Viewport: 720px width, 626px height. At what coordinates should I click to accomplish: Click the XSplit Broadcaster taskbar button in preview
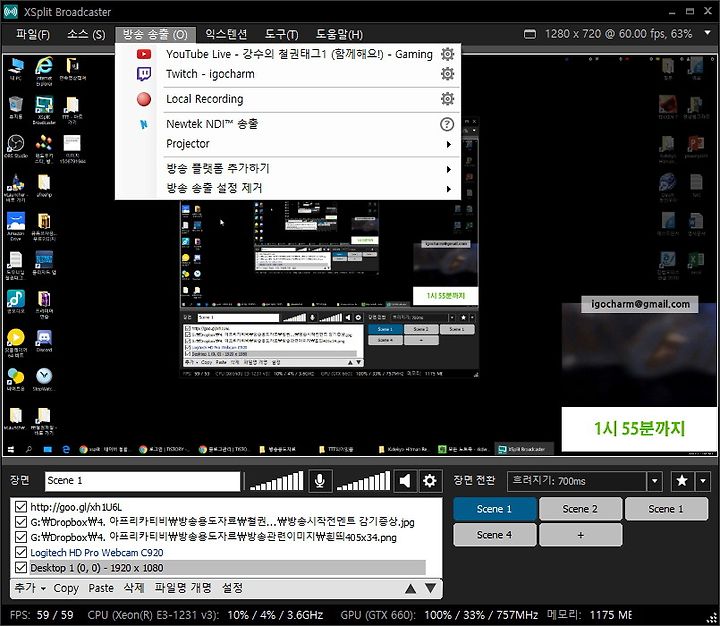point(524,449)
